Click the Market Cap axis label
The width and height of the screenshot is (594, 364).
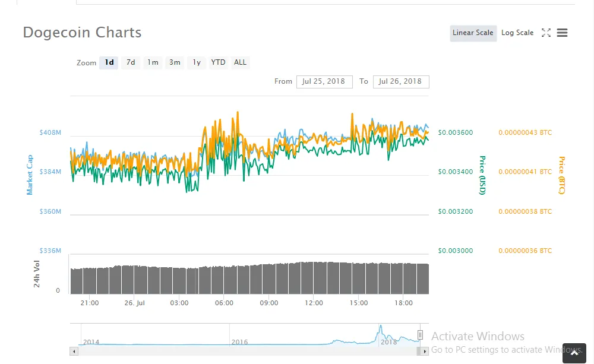point(30,175)
